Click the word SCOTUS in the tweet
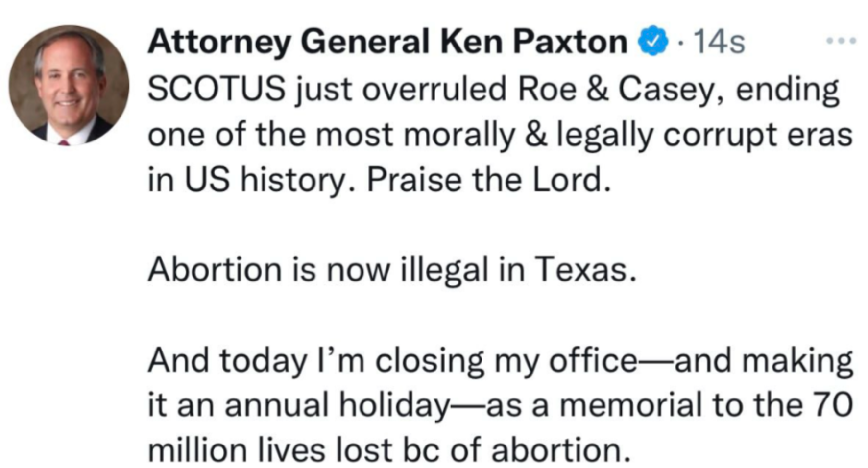868x468 pixels. coord(217,89)
